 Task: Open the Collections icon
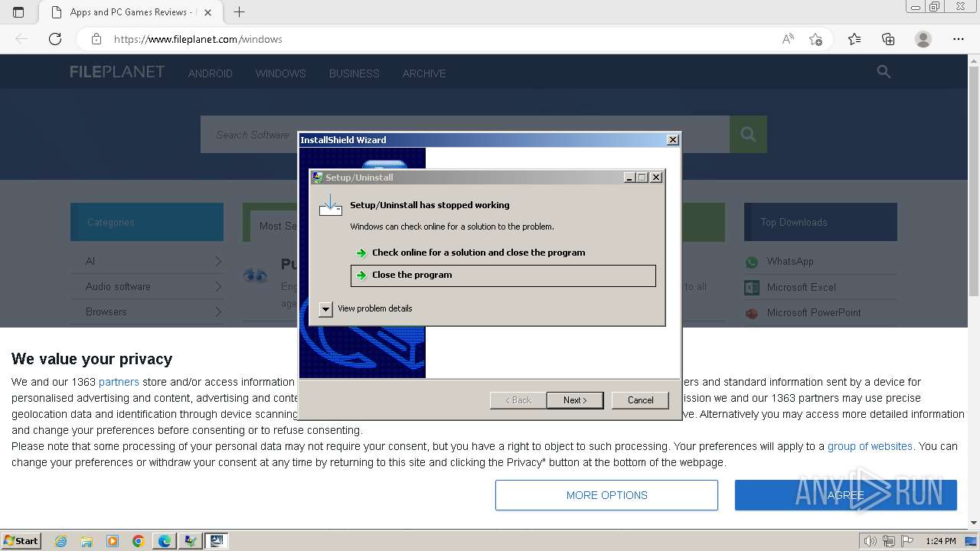coord(888,39)
